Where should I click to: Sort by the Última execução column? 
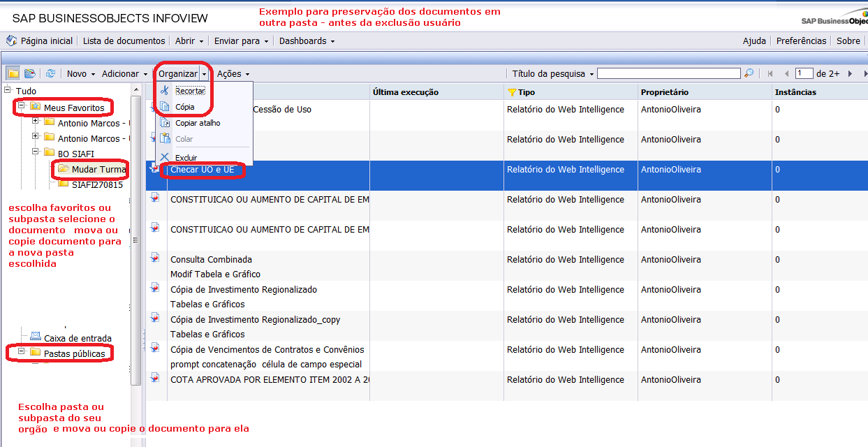[406, 92]
